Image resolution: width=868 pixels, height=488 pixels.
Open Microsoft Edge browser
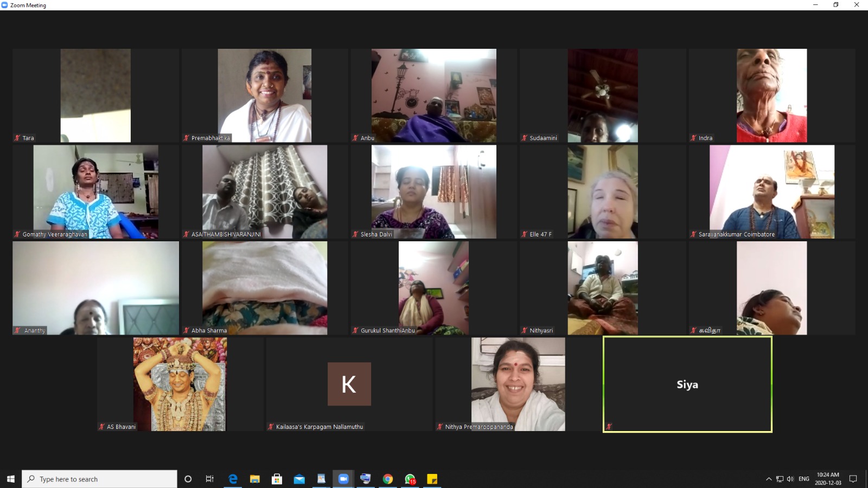(233, 479)
